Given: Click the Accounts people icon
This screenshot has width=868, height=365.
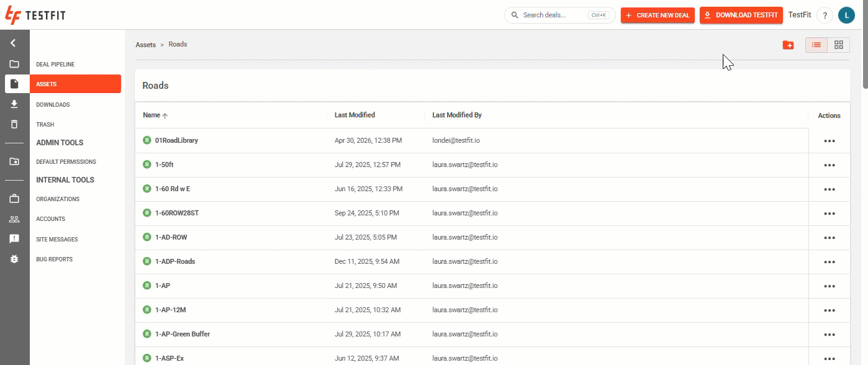Looking at the screenshot, I should (x=14, y=219).
